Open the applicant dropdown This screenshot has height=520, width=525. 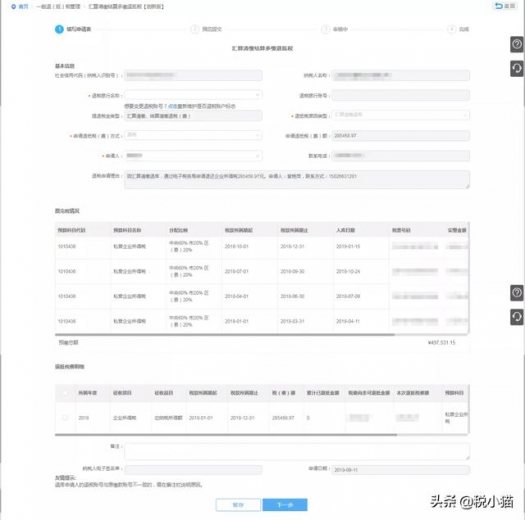pos(193,156)
